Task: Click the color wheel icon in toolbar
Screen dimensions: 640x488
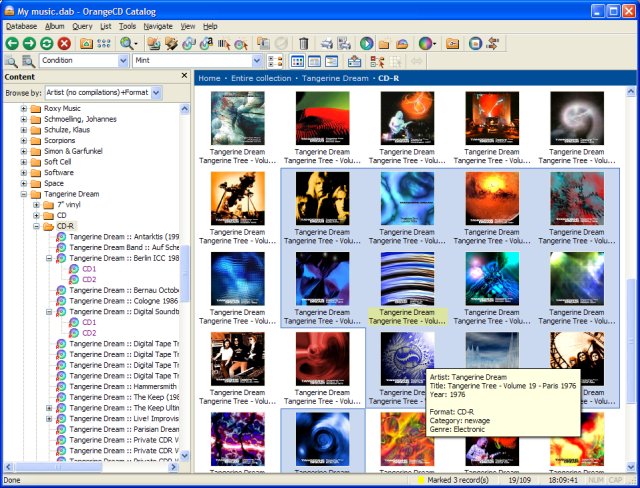Action: pyautogui.click(x=424, y=44)
